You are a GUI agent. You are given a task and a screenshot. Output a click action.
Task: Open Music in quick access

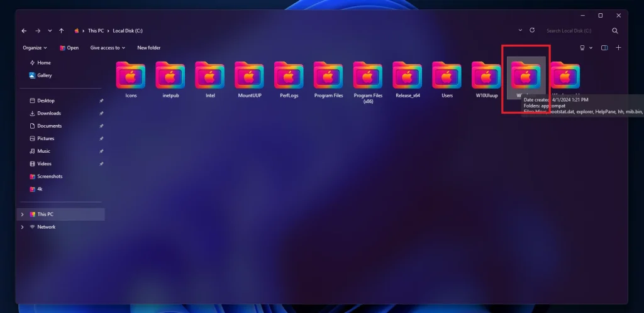(x=40, y=151)
